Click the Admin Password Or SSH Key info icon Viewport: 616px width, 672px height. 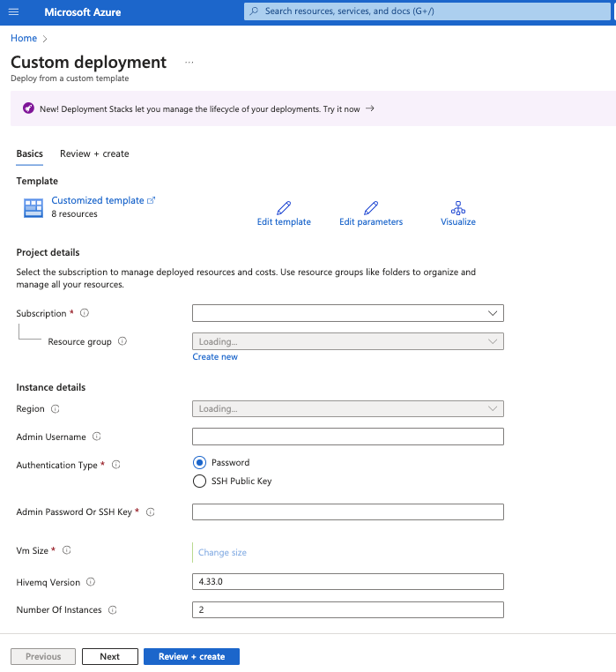pos(151,511)
